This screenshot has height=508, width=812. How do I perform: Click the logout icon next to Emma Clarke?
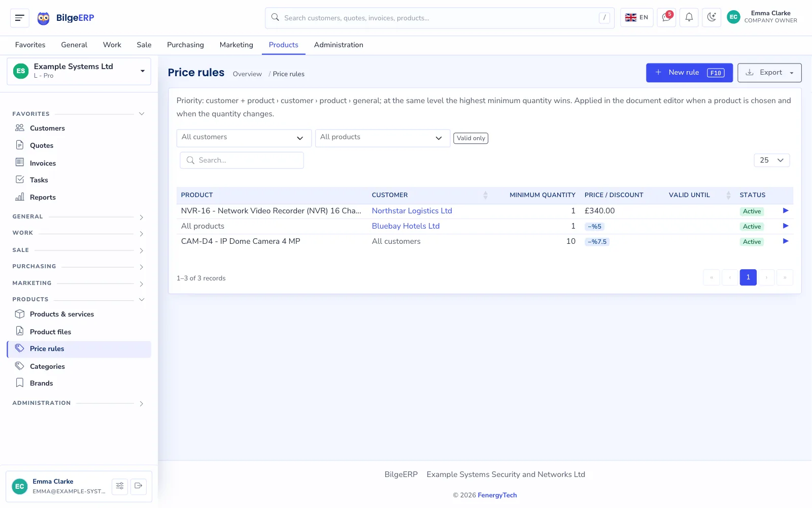coord(139,486)
